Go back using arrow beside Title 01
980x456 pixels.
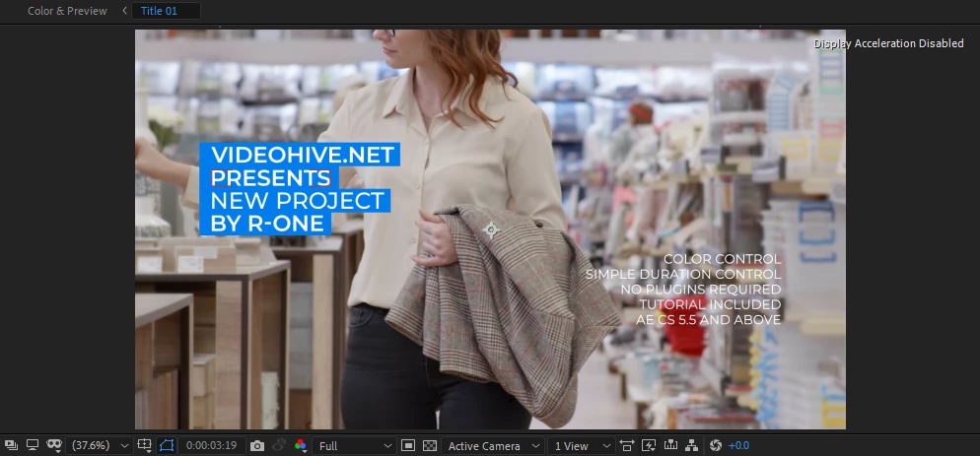[x=124, y=11]
